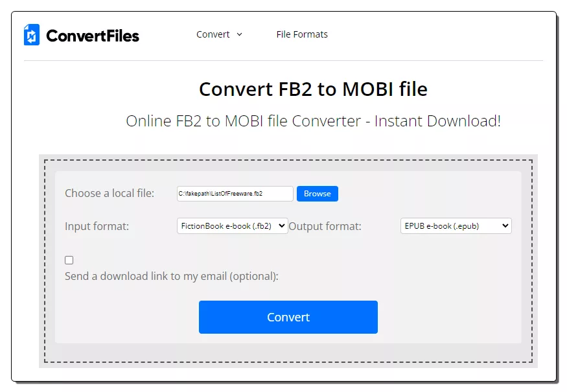Click the ConvertFiles brand name text
Viewport: 567px width, 392px height.
(93, 36)
